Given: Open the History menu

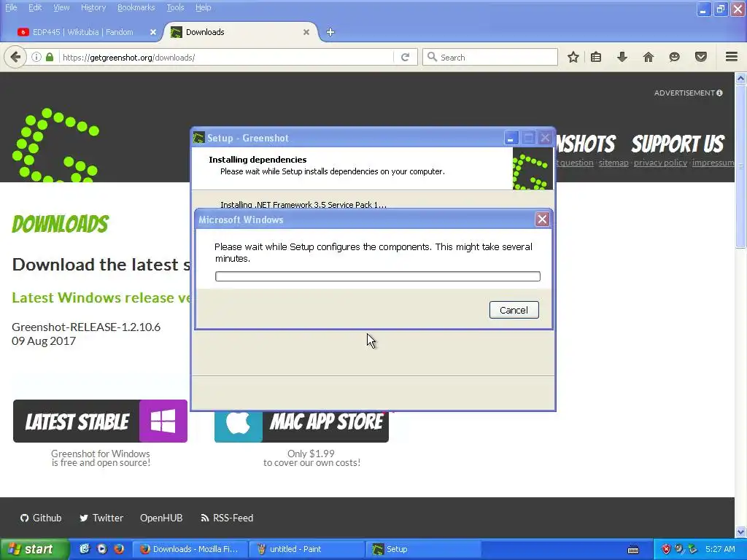Looking at the screenshot, I should tap(93, 7).
